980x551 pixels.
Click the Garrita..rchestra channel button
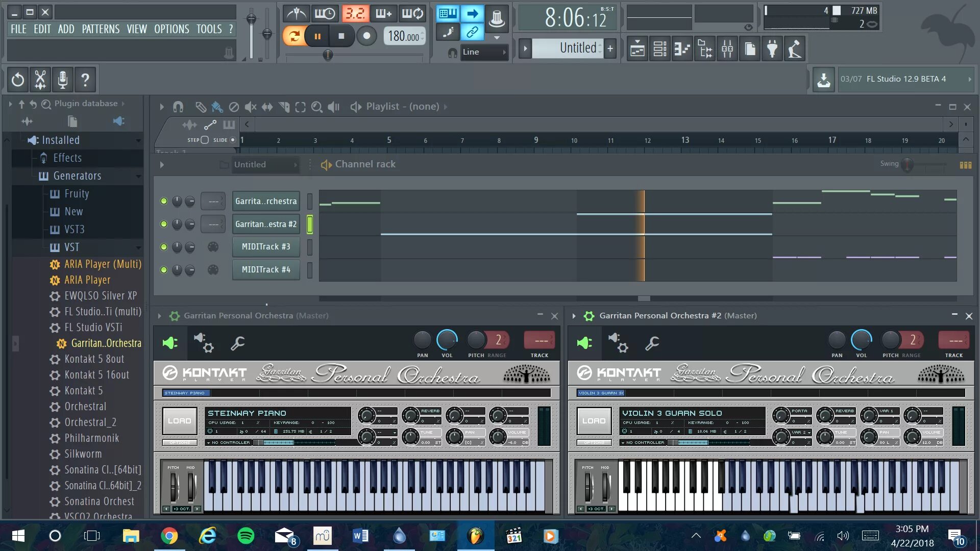[266, 201]
